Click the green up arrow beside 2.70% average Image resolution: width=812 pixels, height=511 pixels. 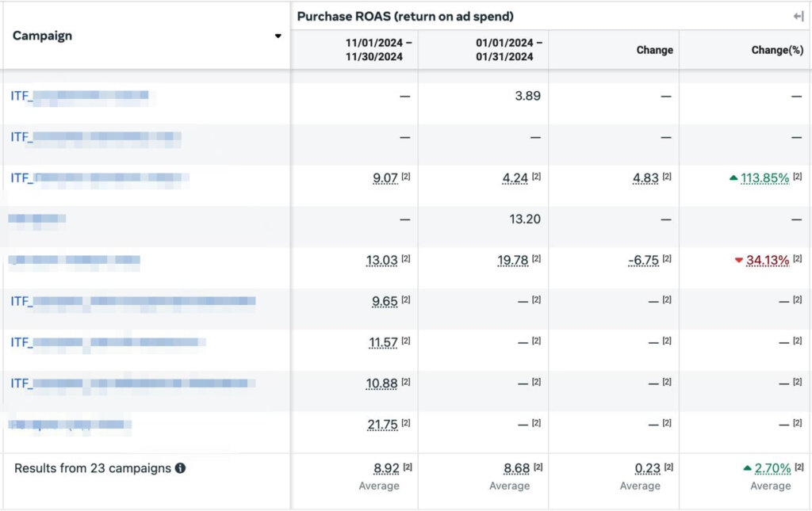tap(747, 468)
